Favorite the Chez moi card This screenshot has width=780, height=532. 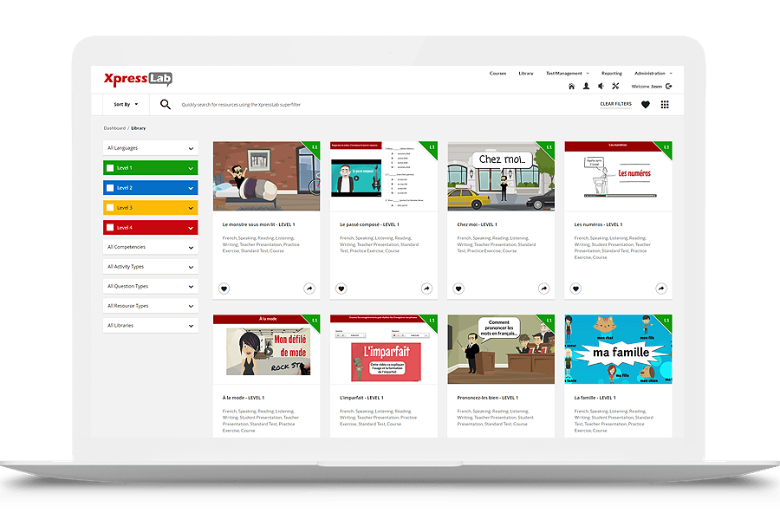[458, 289]
